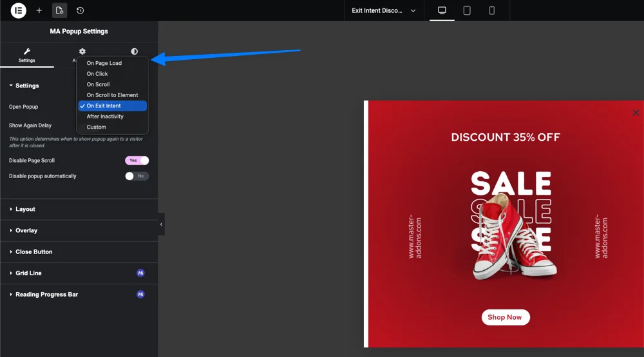
Task: Choose On Scroll to Element option
Action: click(113, 95)
